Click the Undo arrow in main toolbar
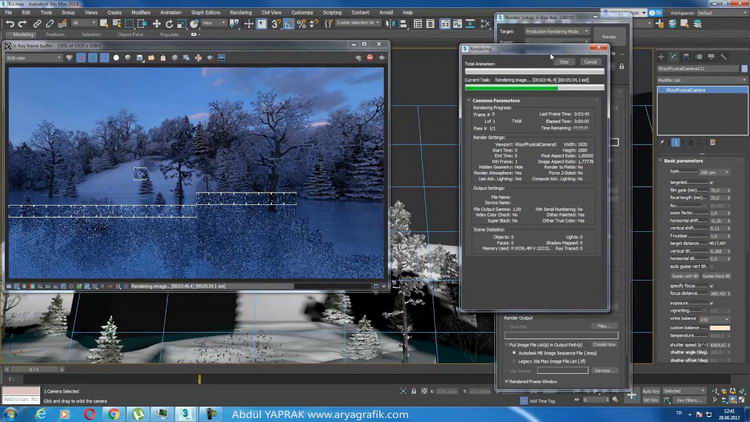 pos(8,23)
